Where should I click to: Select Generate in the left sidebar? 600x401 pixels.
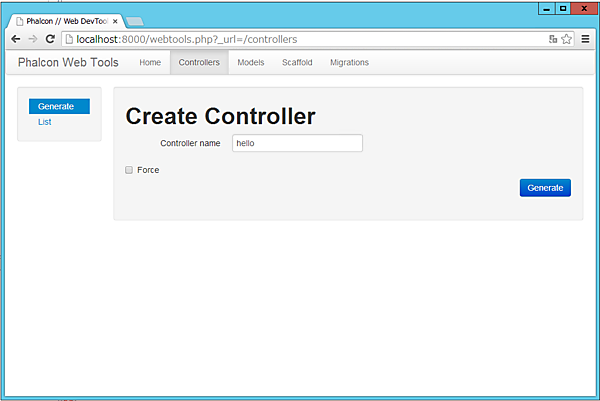point(59,106)
